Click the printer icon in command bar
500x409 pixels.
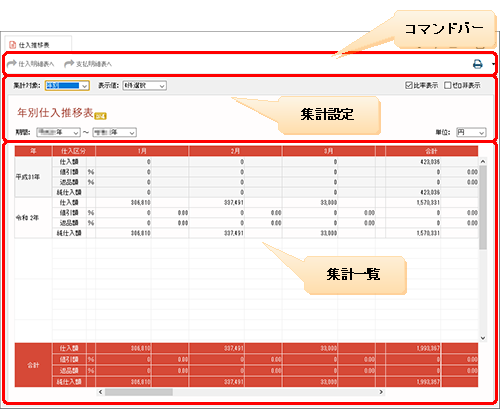coord(478,64)
